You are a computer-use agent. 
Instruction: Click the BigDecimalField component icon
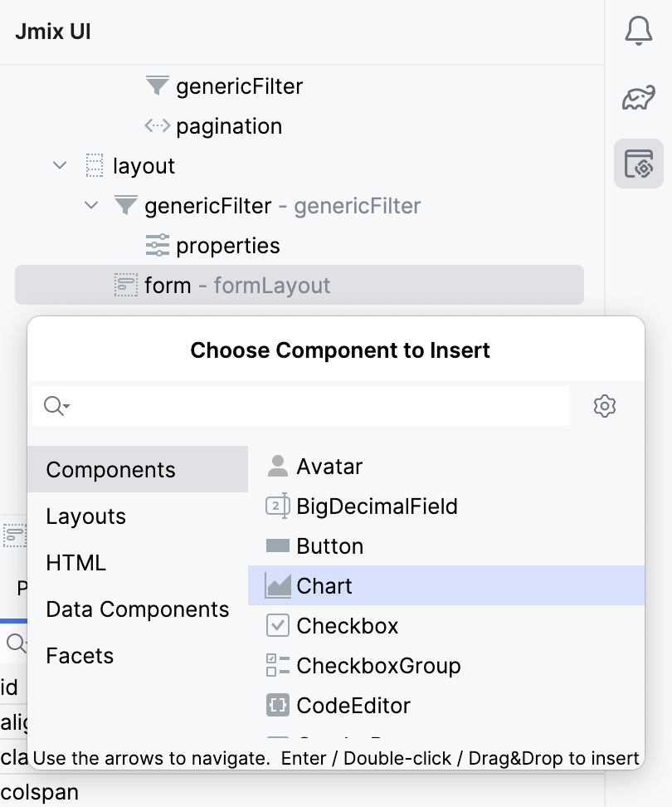click(x=278, y=506)
